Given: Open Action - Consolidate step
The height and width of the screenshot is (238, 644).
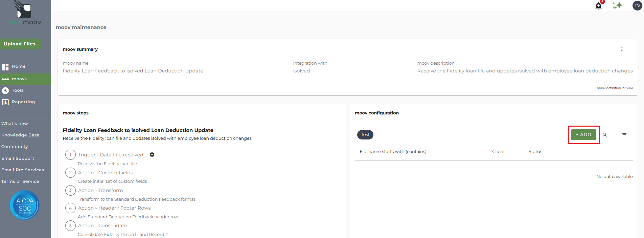Looking at the screenshot, I should coord(102,225).
